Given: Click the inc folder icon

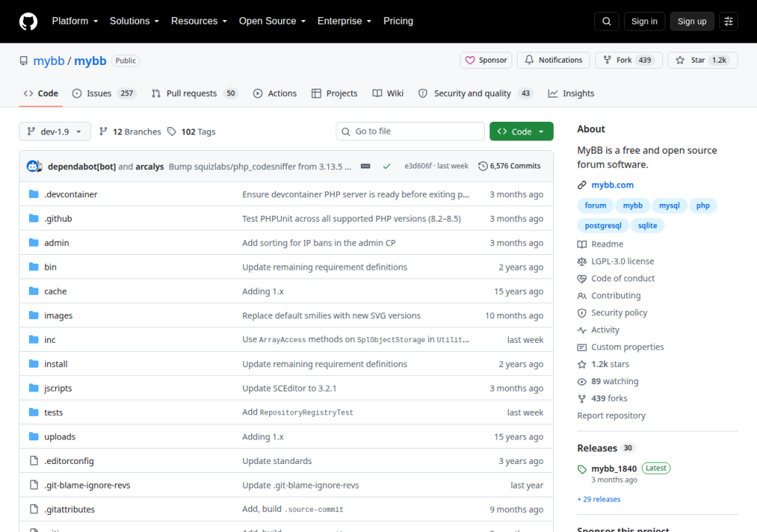Looking at the screenshot, I should 34,339.
